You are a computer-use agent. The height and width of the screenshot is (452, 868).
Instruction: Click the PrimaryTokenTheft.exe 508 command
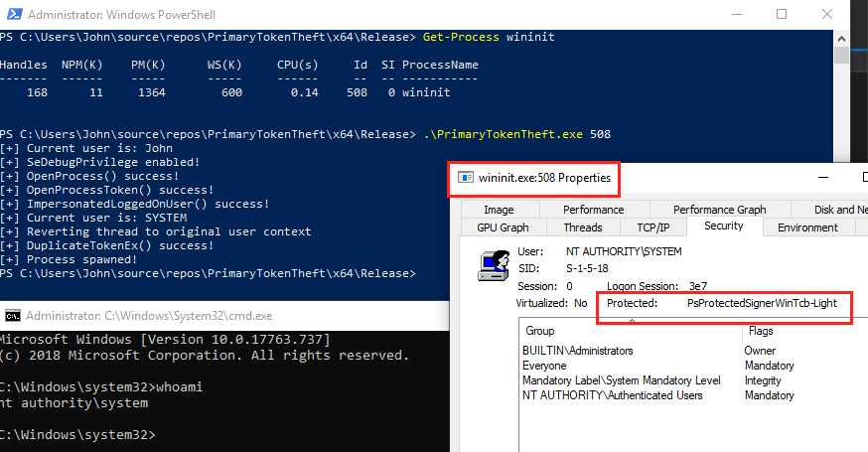click(x=517, y=134)
